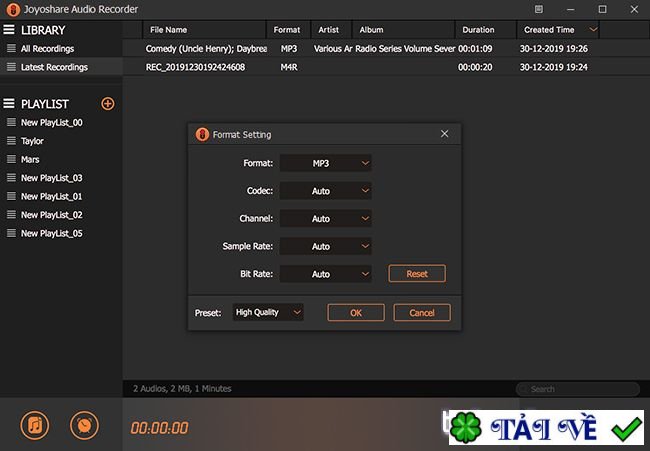Click the 00:00:20 duration cell
Screen dimensions: 650x451
[x=475, y=67]
